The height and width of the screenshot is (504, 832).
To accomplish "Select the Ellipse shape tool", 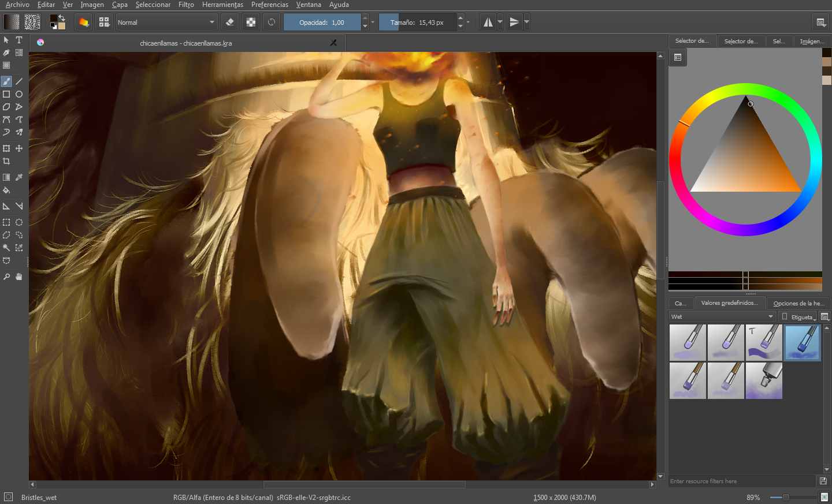I will click(19, 94).
